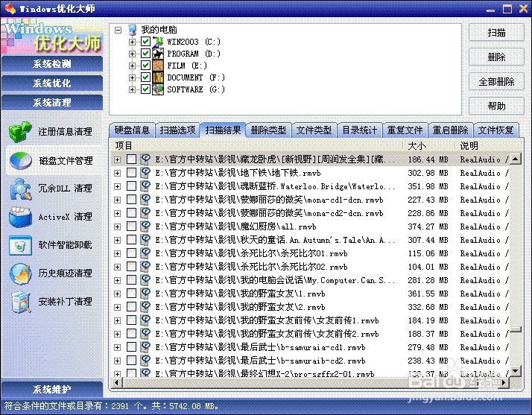532x415 pixels.
Task: Expand the 魂断蓝桥 Waterloo Bridge result row
Action: [118, 186]
